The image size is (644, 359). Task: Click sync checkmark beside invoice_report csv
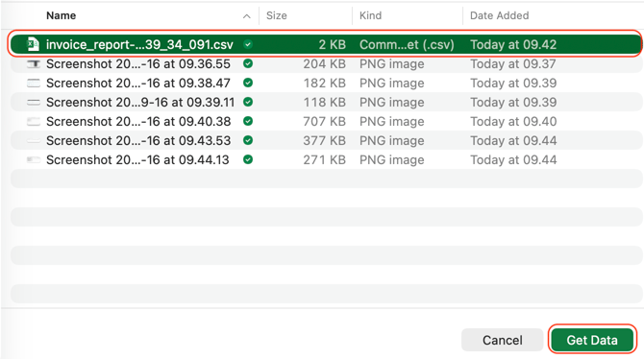pos(248,44)
